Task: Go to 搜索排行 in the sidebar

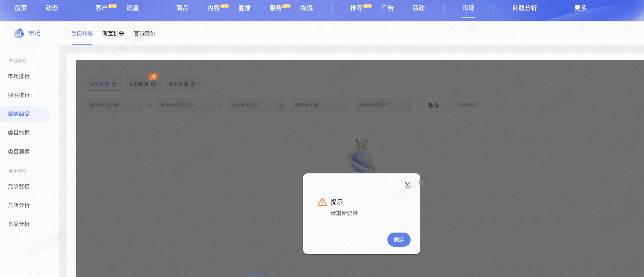Action: tap(19, 95)
